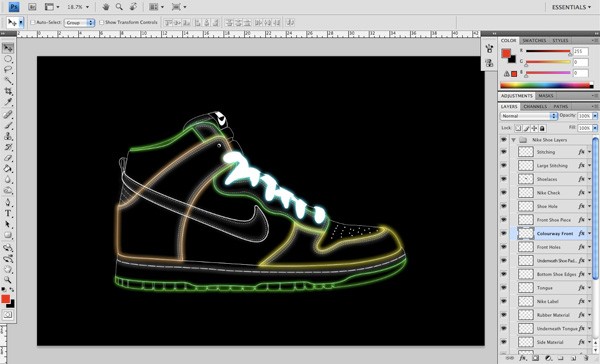Open the Normal blend mode dropdown
Image resolution: width=600 pixels, height=364 pixels.
[x=528, y=116]
